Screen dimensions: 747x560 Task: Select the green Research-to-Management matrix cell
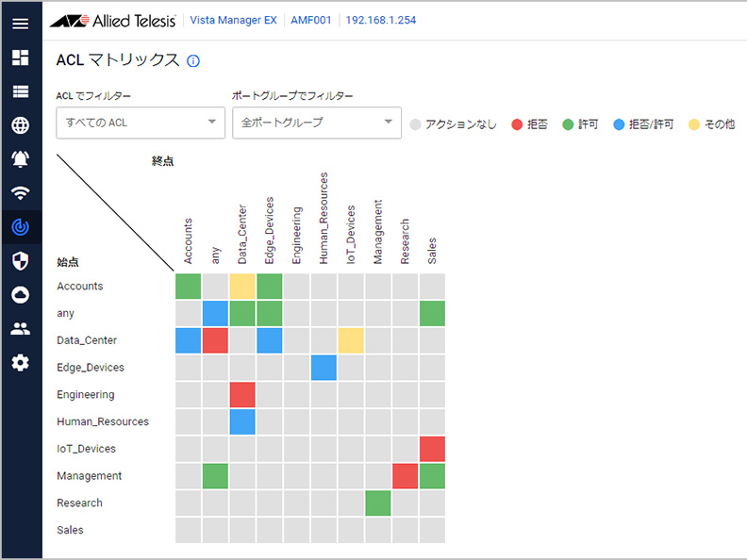coord(378,503)
